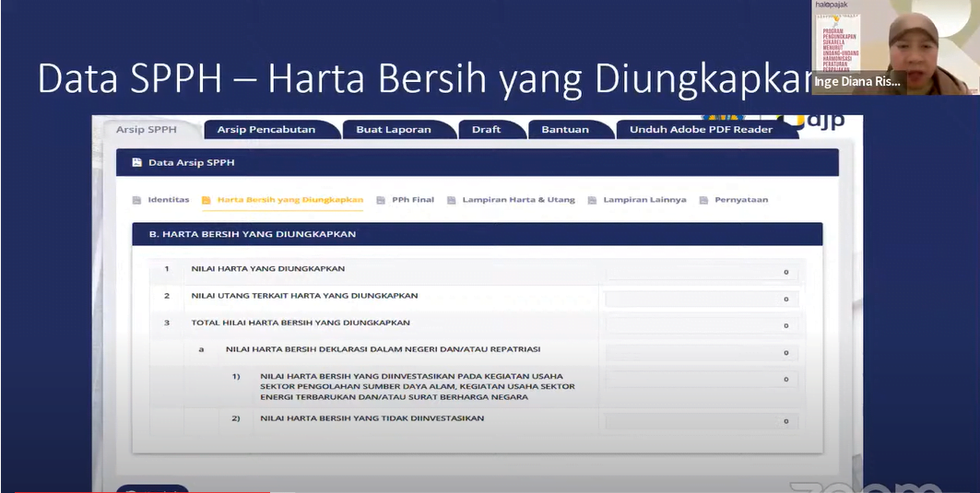This screenshot has height=493, width=980.
Task: Go to the Draft tab
Action: coord(486,130)
